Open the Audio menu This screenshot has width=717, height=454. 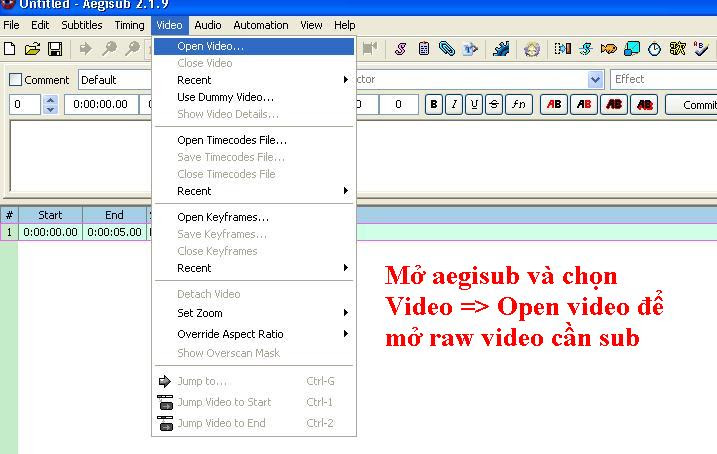tap(208, 25)
